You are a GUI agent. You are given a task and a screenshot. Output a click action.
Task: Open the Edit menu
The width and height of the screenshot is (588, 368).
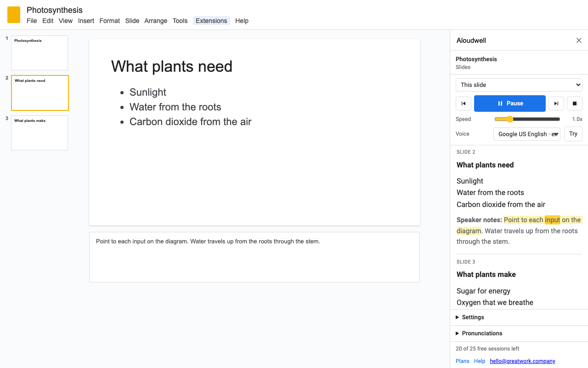[x=48, y=21]
